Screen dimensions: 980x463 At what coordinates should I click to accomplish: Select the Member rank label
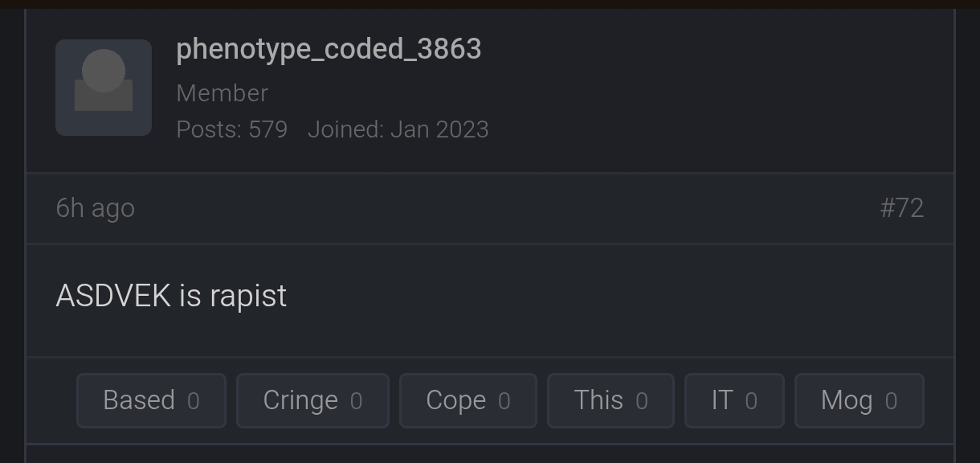pos(222,92)
